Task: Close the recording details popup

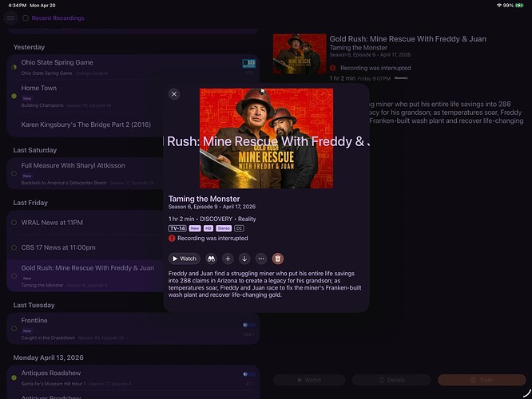Action: (174, 94)
